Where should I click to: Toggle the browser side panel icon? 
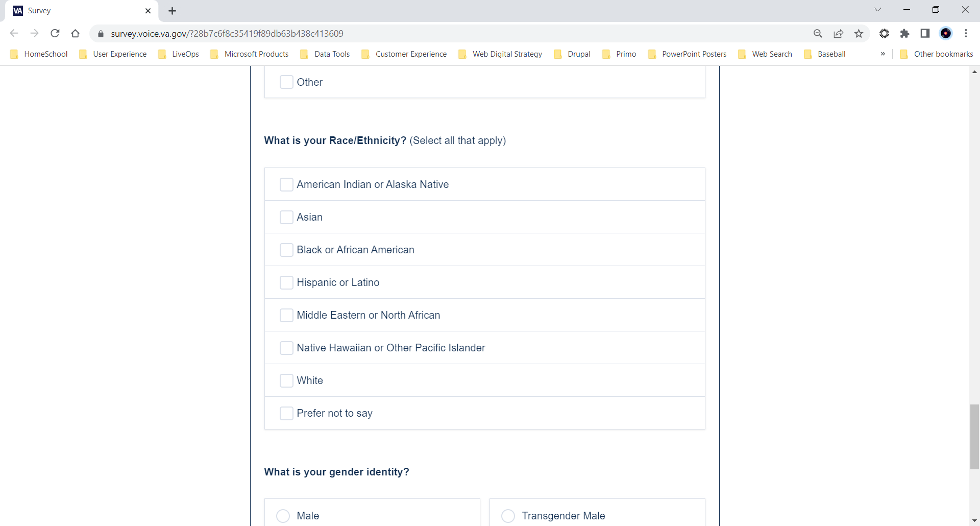click(x=925, y=34)
